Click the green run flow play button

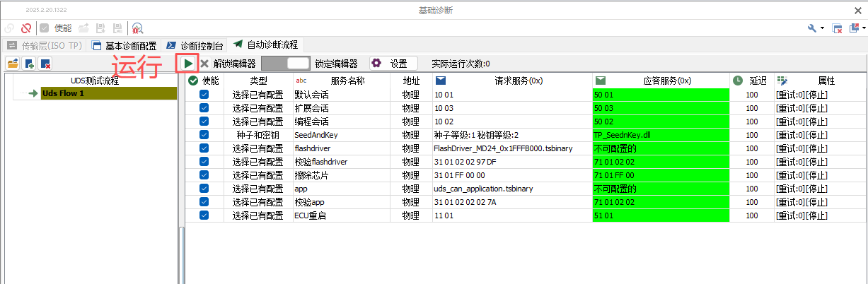click(187, 64)
